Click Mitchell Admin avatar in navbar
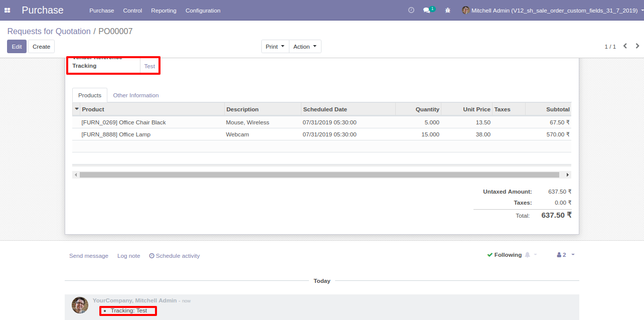This screenshot has width=644, height=320. coord(465,10)
